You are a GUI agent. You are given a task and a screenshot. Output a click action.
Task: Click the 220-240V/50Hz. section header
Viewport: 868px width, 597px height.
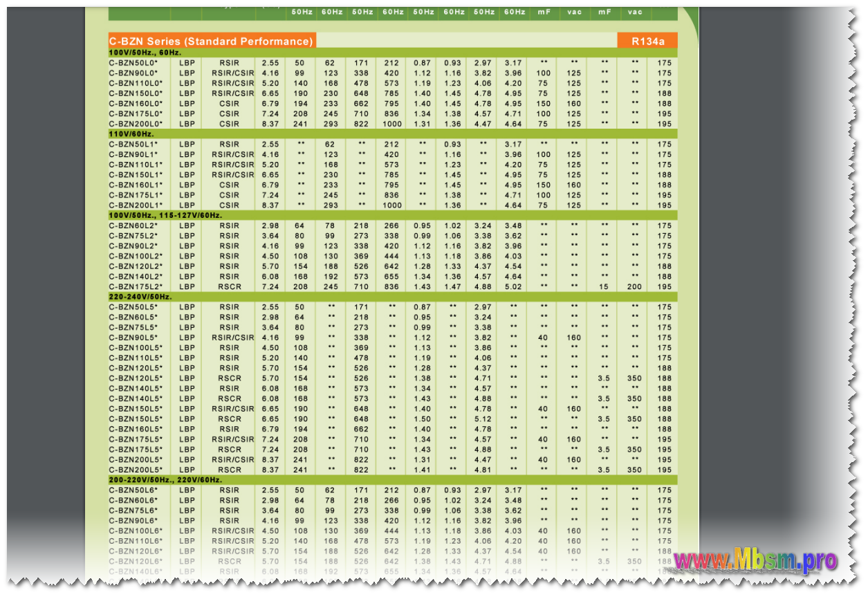pyautogui.click(x=140, y=297)
